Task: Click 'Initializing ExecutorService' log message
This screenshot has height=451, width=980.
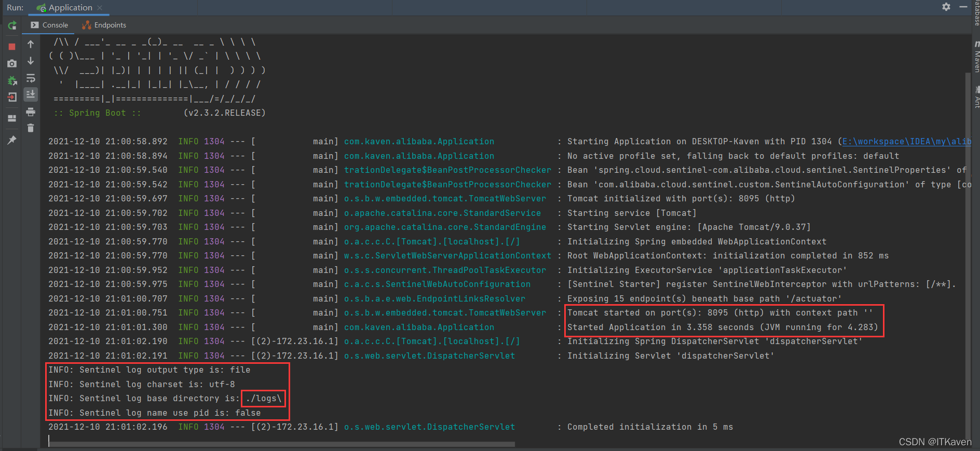Action: [707, 270]
